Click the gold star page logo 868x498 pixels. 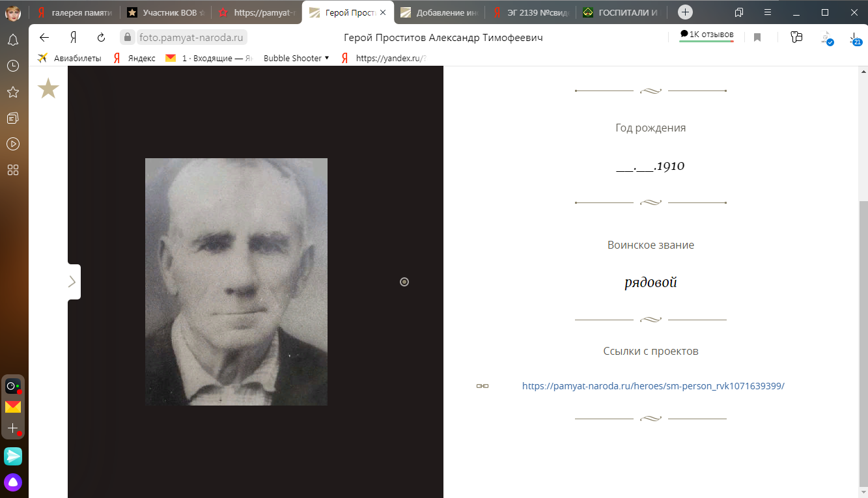tap(48, 89)
